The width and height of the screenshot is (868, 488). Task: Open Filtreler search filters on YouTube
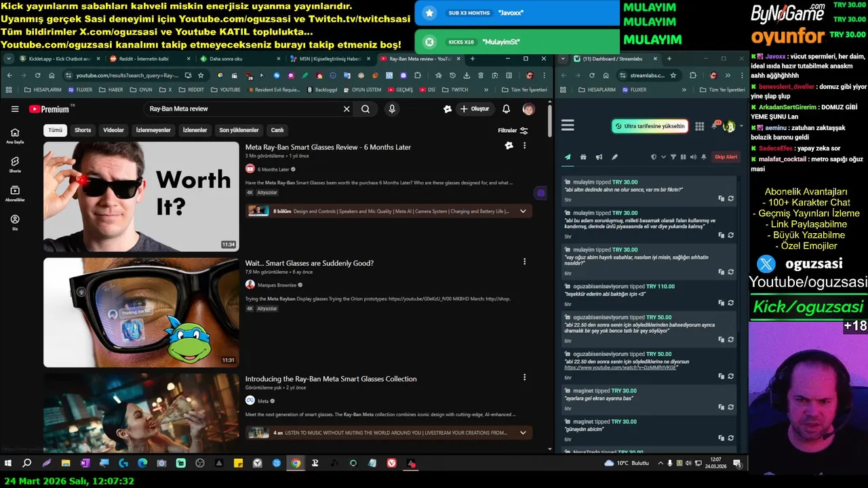(x=513, y=130)
